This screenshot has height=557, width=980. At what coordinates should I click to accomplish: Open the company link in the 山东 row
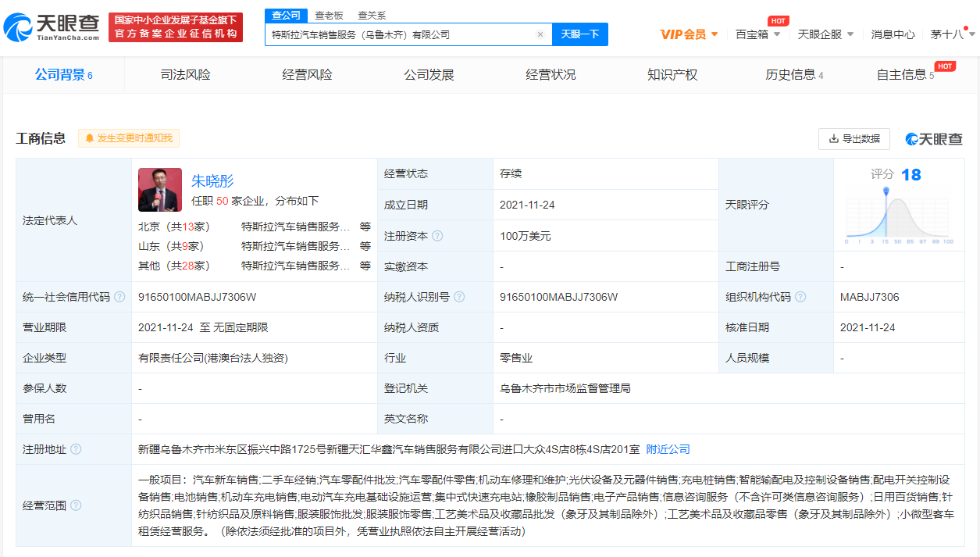(295, 246)
